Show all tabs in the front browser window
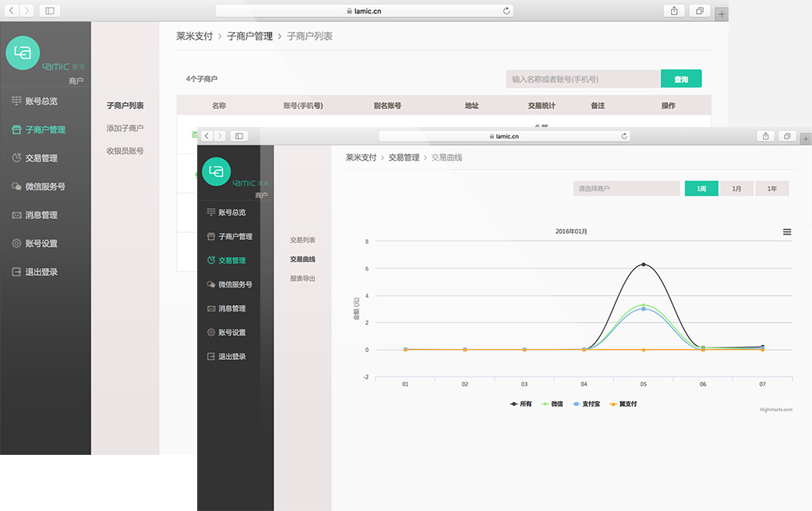812x511 pixels. (x=787, y=136)
